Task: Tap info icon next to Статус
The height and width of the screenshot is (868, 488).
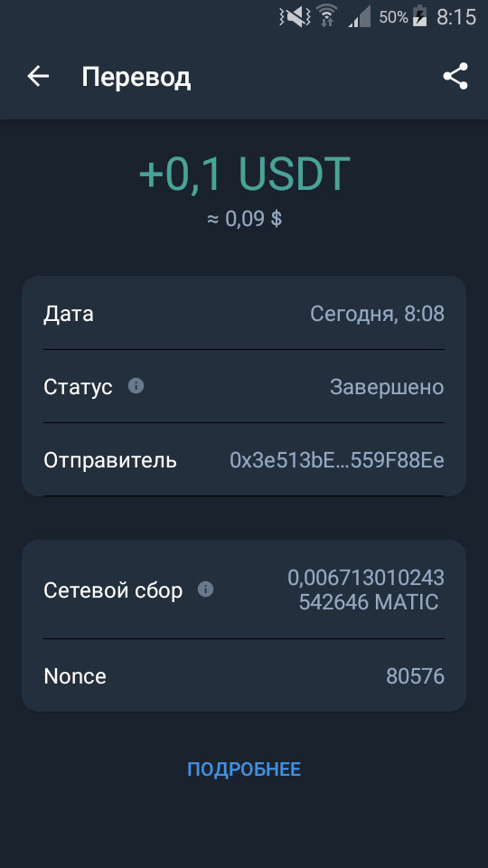Action: 136,386
